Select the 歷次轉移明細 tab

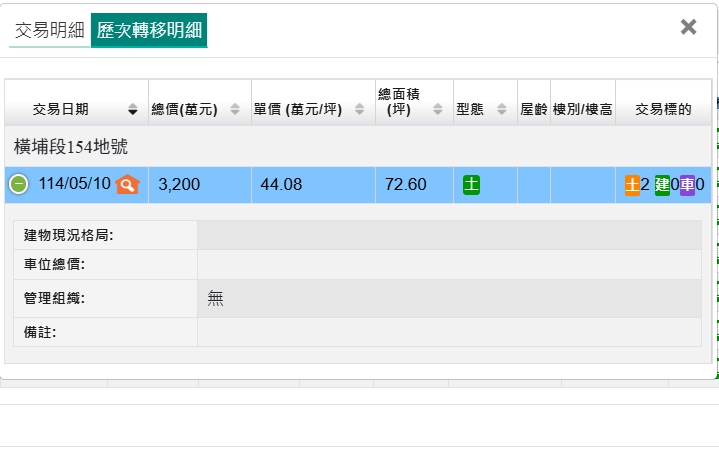coord(148,30)
